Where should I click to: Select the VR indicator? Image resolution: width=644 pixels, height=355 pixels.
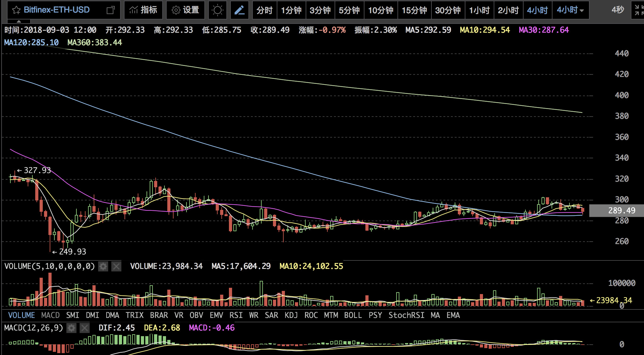179,315
